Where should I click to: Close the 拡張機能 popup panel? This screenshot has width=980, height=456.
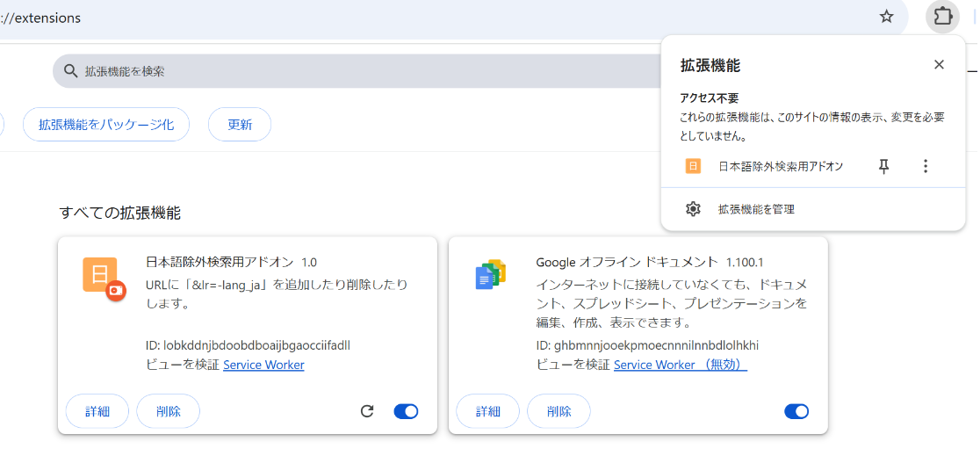[x=939, y=65]
